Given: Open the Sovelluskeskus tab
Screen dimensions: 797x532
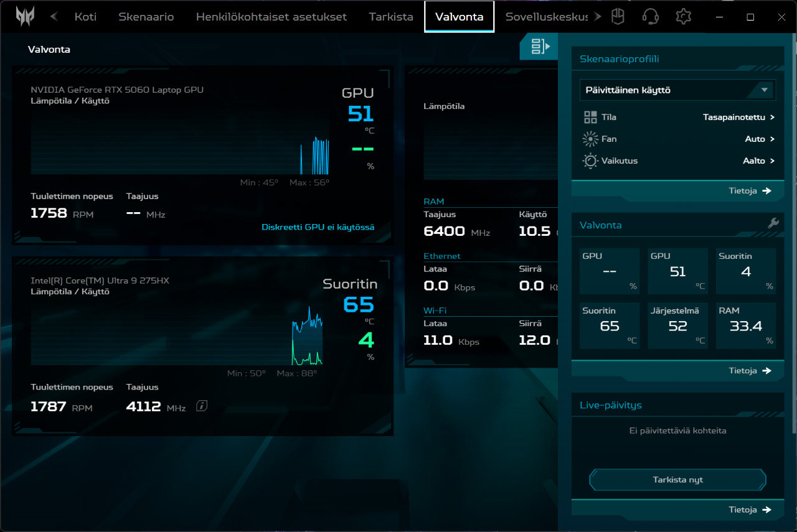Looking at the screenshot, I should [x=547, y=17].
